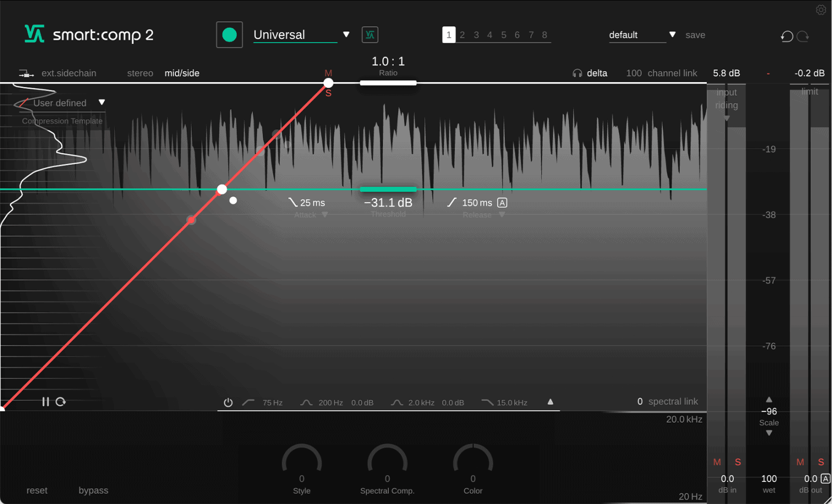
Task: Select snapshot slot 3
Action: pyautogui.click(x=476, y=34)
